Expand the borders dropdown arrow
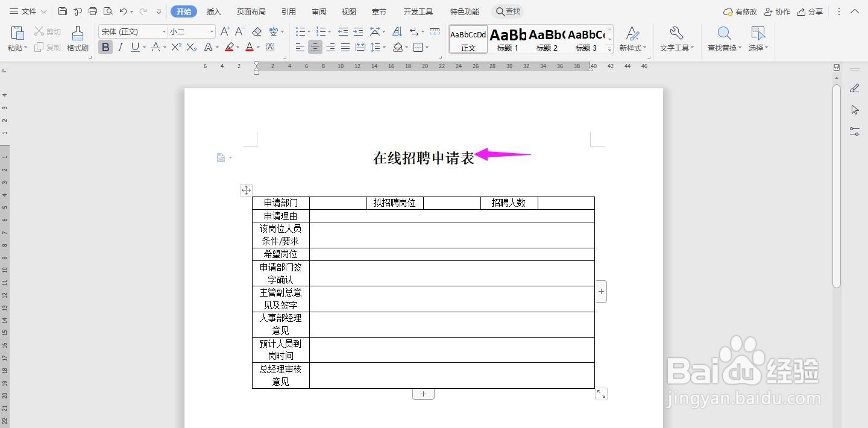Screen dimensions: 868x428 tap(427, 47)
